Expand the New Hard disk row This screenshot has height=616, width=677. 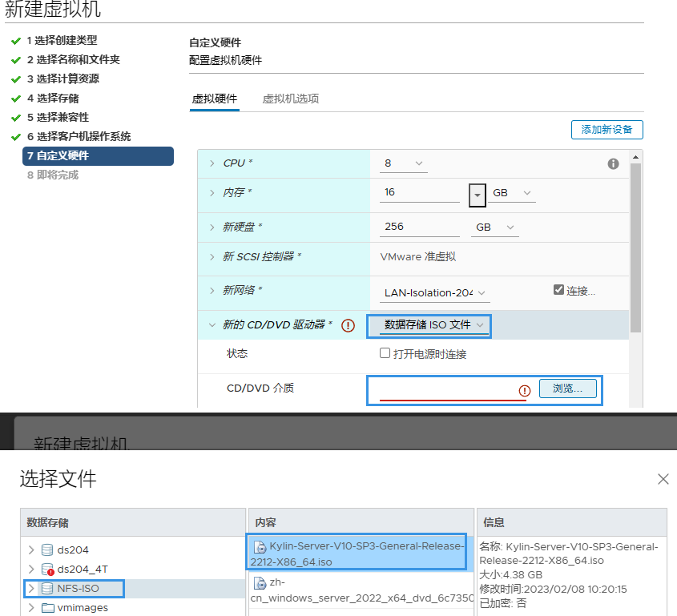tap(212, 227)
